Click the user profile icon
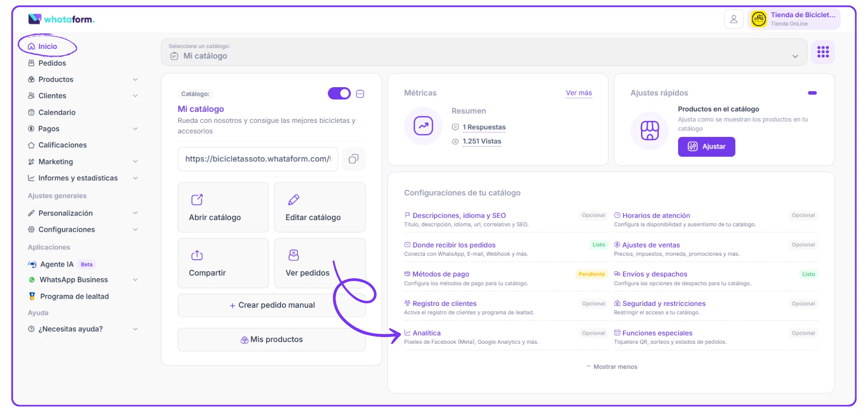The image size is (868, 412). pos(733,19)
